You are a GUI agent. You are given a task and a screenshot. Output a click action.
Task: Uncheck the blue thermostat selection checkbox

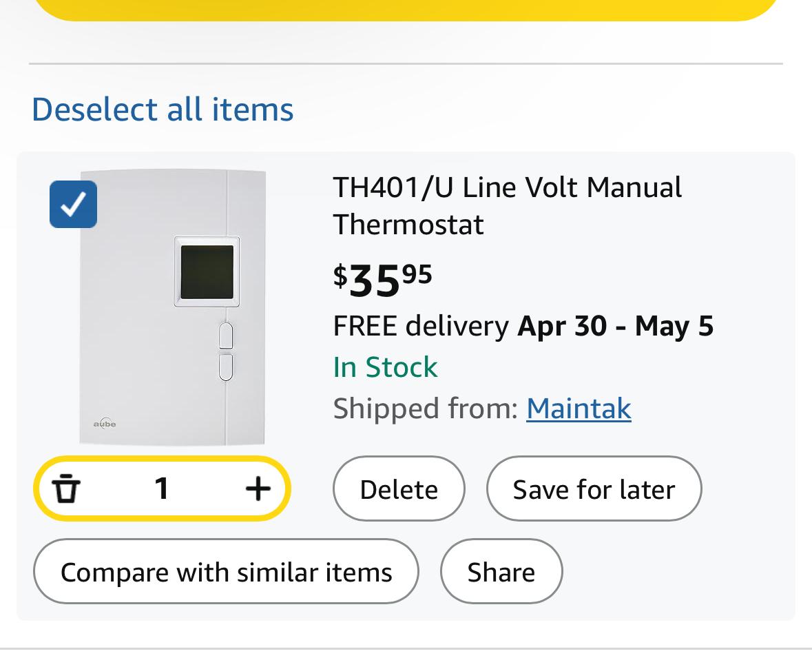[x=73, y=204]
